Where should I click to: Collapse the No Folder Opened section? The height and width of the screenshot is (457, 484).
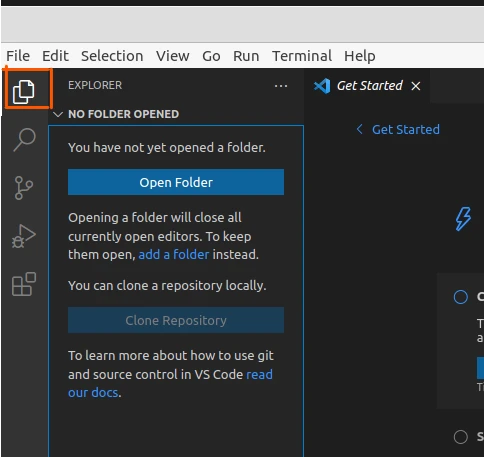(x=58, y=114)
